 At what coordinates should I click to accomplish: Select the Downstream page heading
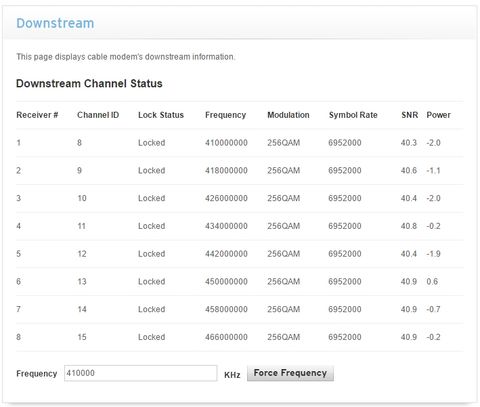pyautogui.click(x=55, y=23)
